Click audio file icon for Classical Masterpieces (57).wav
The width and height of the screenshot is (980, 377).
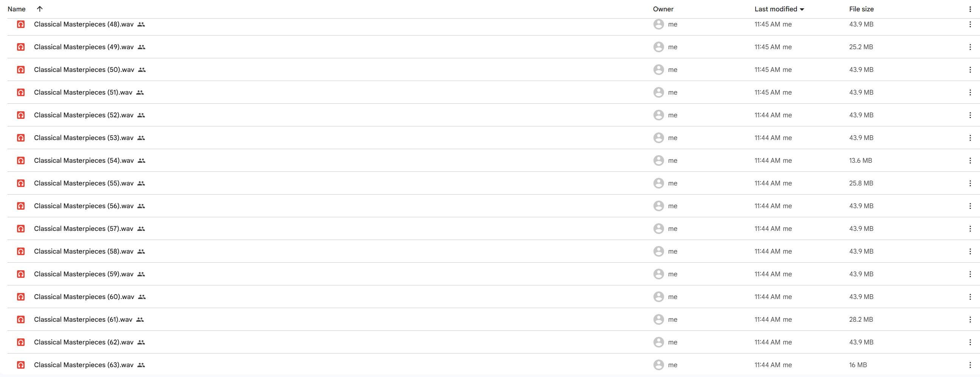click(21, 229)
